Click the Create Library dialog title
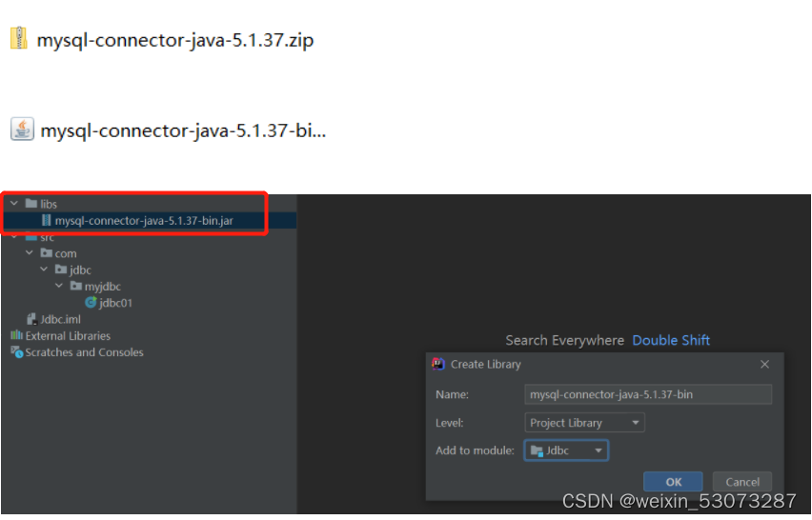Screen dimensions: 812x520 coord(486,364)
